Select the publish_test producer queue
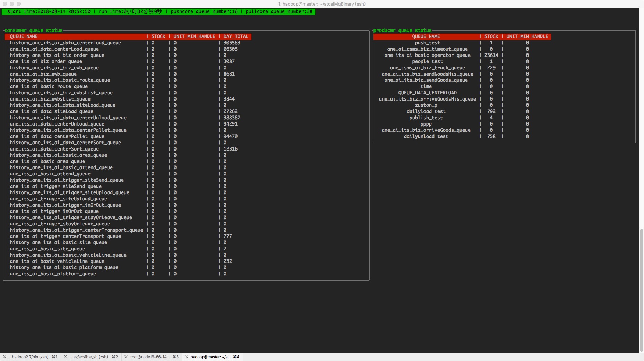Screen dimensions: 644x361 [x=426, y=118]
